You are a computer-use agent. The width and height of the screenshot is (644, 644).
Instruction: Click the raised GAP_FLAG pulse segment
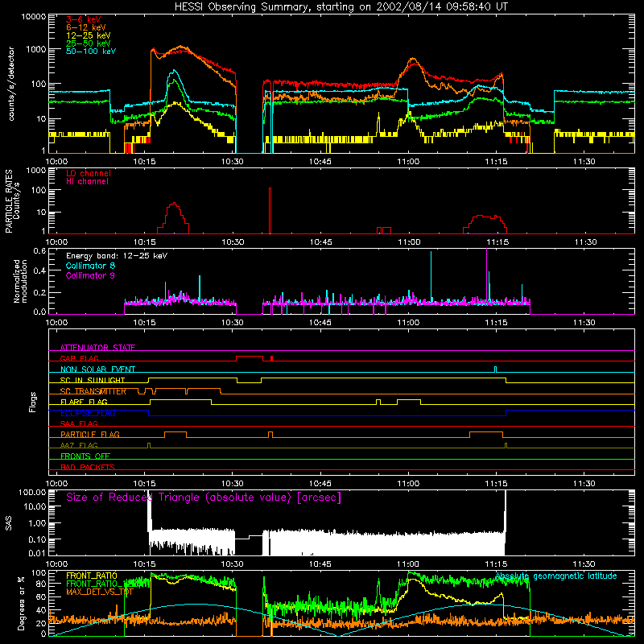(250, 357)
